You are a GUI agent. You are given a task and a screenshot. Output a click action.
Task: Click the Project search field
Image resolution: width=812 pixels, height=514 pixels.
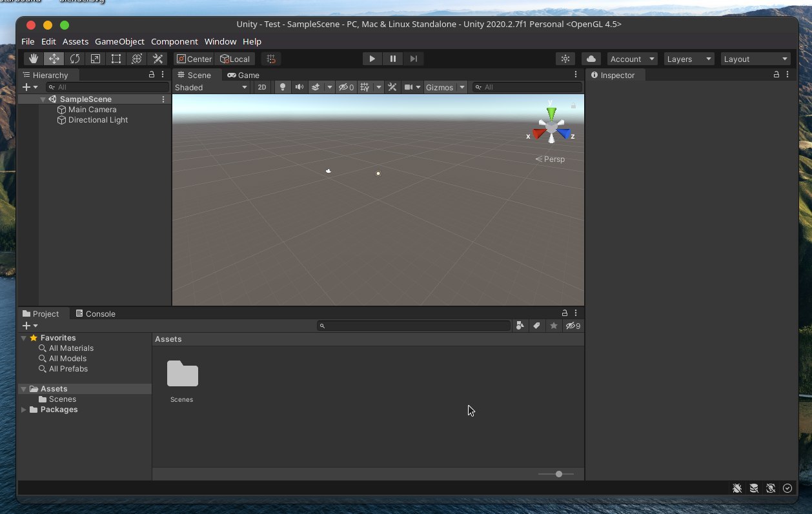pyautogui.click(x=414, y=326)
